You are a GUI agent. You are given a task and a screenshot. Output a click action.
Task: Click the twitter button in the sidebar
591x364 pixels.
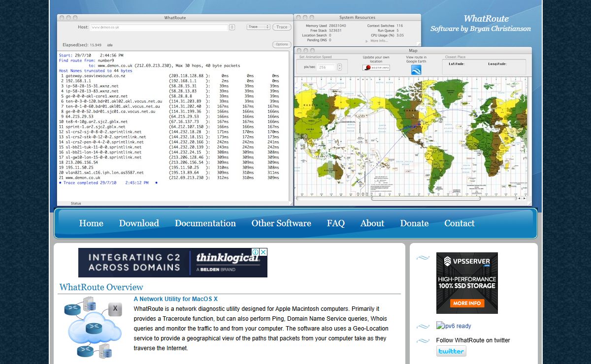click(451, 351)
